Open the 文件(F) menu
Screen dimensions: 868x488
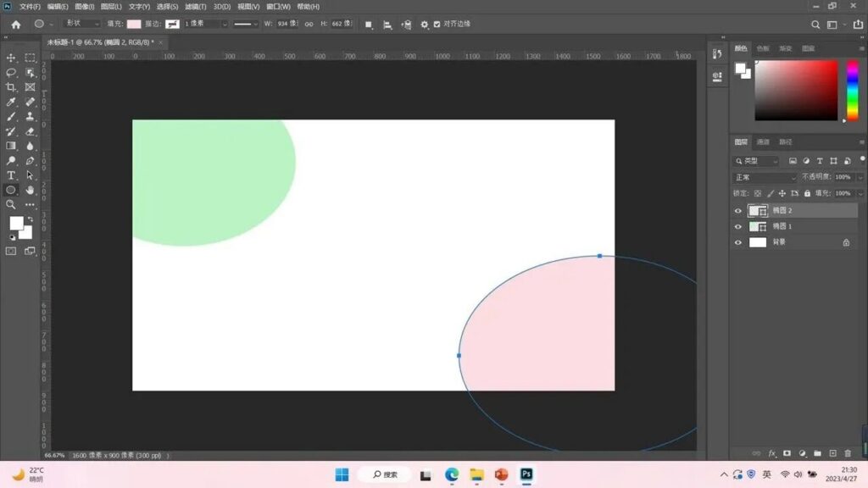tap(30, 7)
